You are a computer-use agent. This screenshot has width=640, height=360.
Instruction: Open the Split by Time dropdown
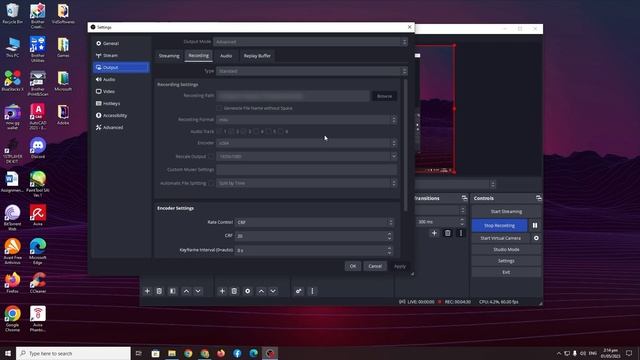(307, 183)
